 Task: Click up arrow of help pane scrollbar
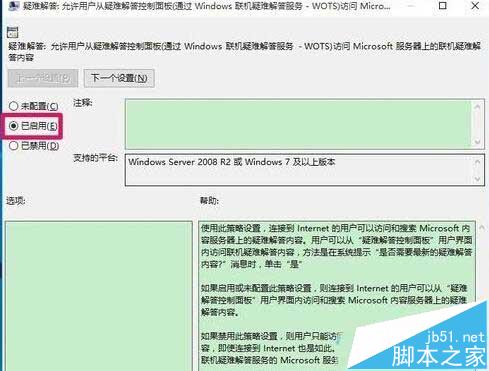tap(482, 228)
